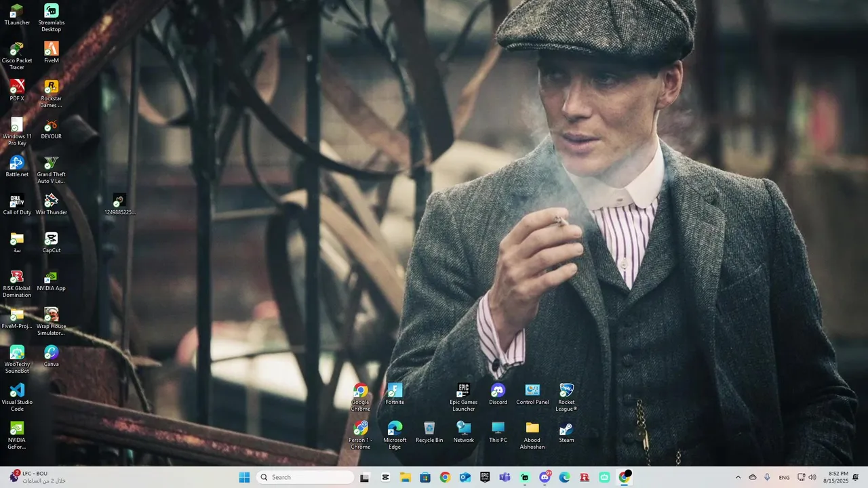
Task: Select the PDF X icon
Action: (x=17, y=91)
